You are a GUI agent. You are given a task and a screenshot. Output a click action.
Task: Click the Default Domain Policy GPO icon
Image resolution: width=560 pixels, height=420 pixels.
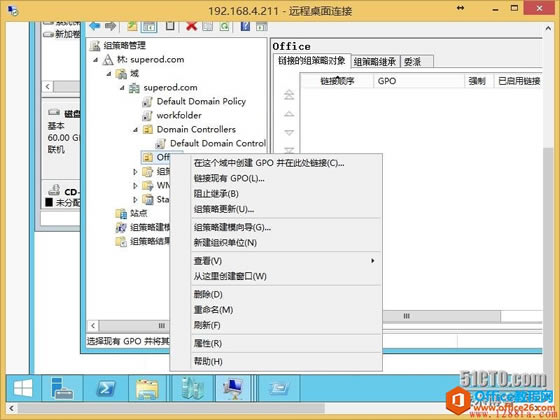coord(147,102)
